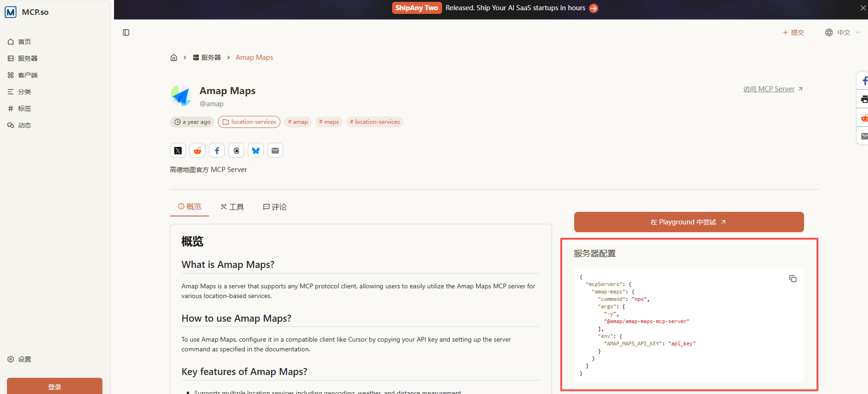
Task: Click the @amap author handle
Action: tap(212, 104)
